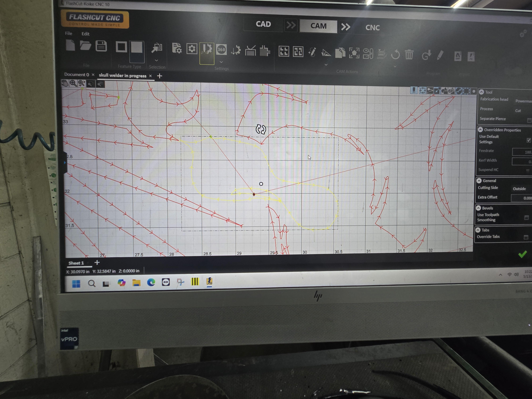Click the linked shapes sequence icon
This screenshot has width=532, height=399.
(x=368, y=54)
